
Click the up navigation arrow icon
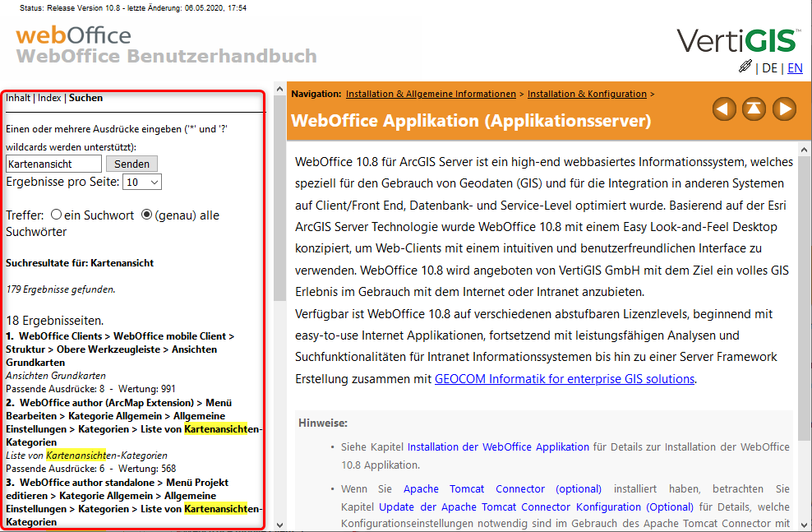point(754,109)
